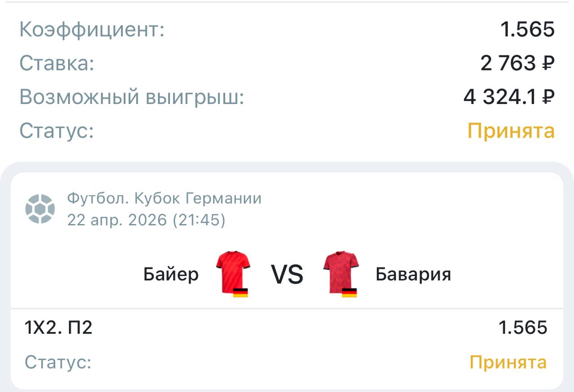The width and height of the screenshot is (574, 392).
Task: Click the football sport icon
Action: 40,208
